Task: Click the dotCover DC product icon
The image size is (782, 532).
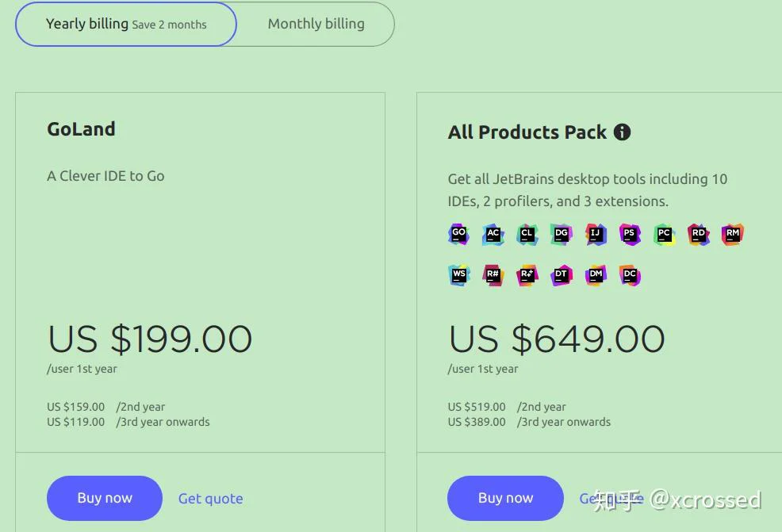Action: pos(630,275)
